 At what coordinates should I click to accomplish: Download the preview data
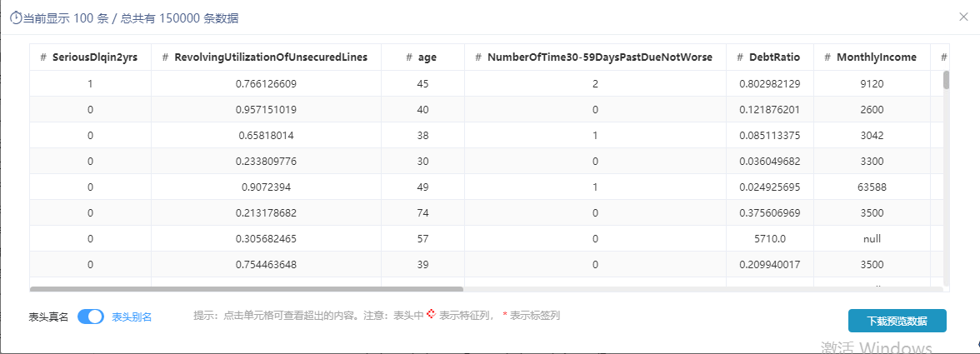[897, 321]
